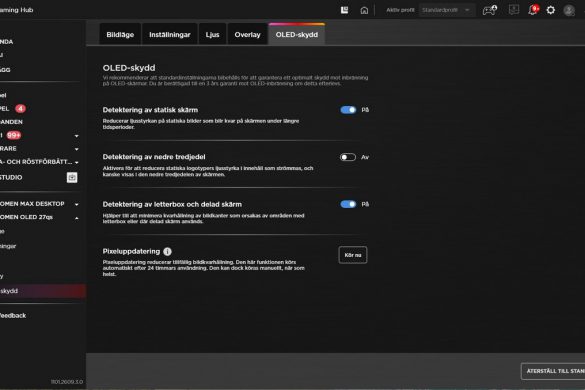
Task: Open the notifications bell with red badge
Action: [534, 10]
